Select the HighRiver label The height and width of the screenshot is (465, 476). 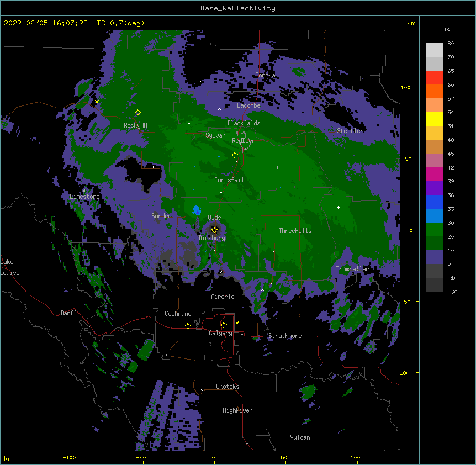237,410
